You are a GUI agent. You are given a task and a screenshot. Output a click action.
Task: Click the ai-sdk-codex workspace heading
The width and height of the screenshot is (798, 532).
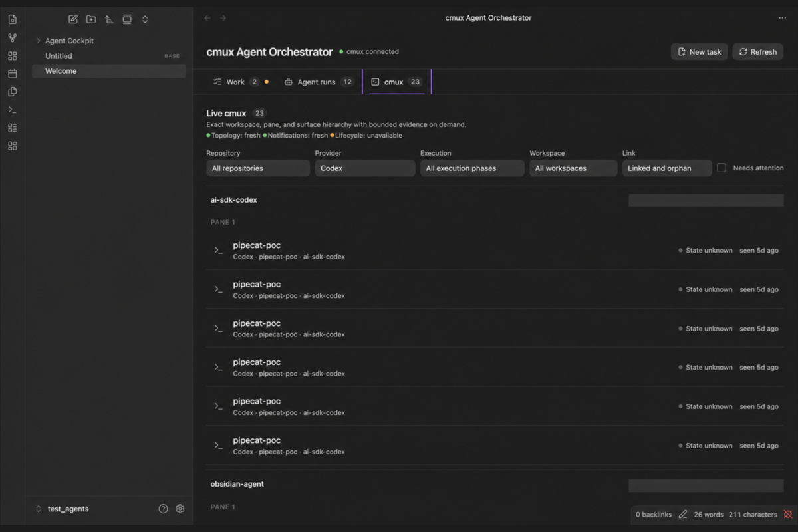[233, 200]
